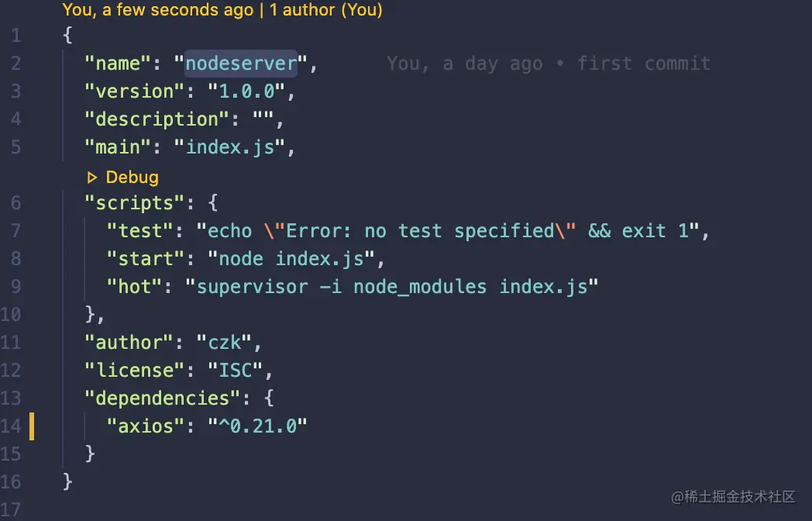The width and height of the screenshot is (812, 521).
Task: Click the highlighted nodeserver name value
Action: [241, 64]
